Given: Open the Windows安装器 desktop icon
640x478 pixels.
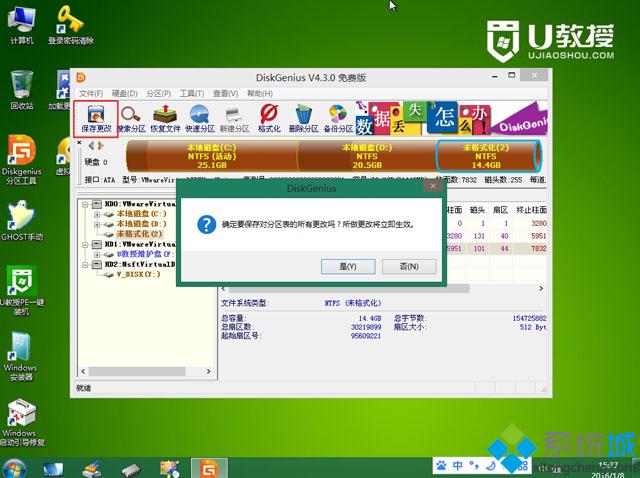Looking at the screenshot, I should tap(21, 357).
